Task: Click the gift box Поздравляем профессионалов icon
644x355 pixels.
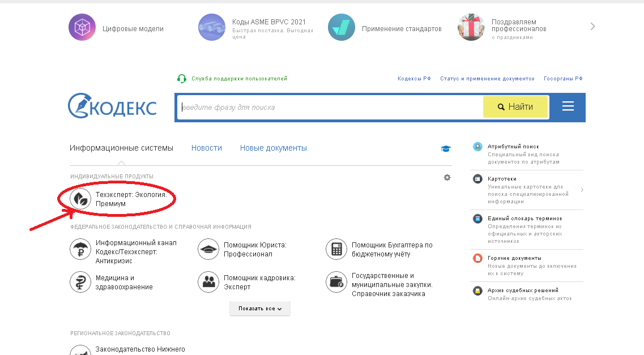Action: pyautogui.click(x=471, y=27)
